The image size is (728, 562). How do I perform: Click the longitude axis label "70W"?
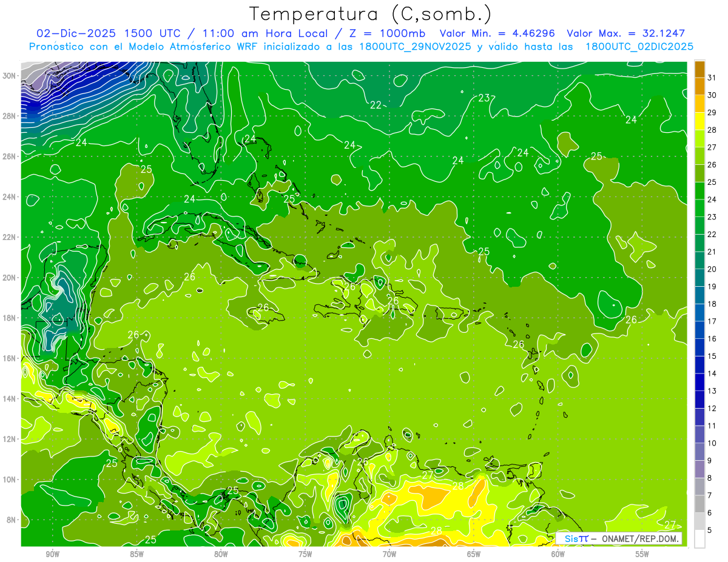pos(389,554)
